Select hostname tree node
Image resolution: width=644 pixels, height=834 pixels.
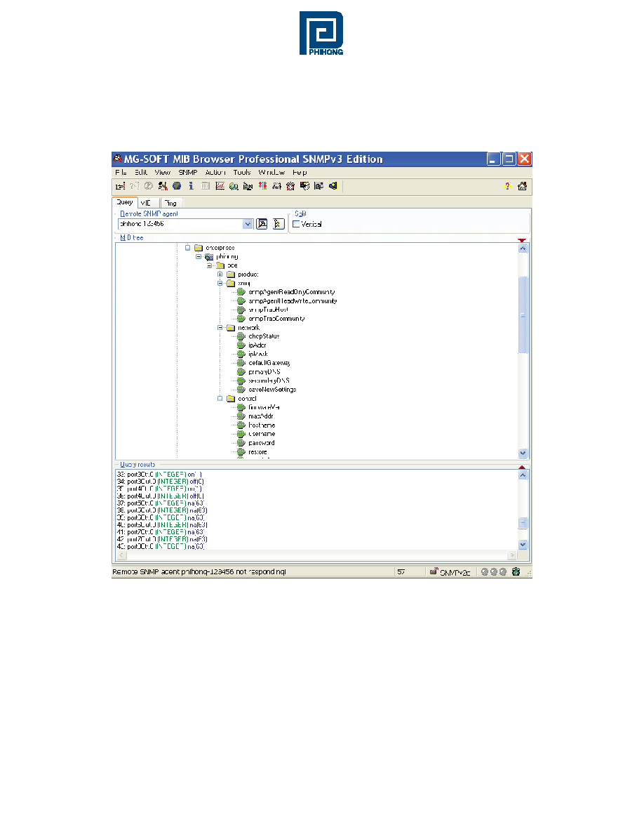(262, 425)
